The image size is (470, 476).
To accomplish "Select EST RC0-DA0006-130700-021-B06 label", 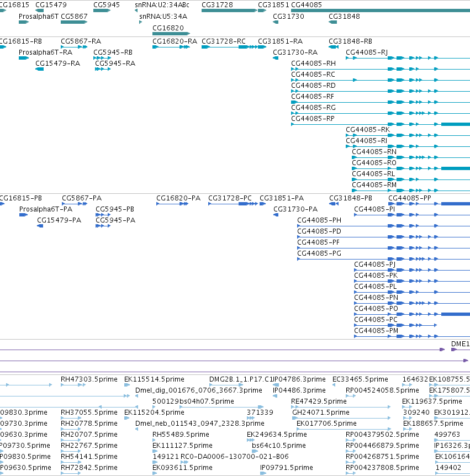I will 234,457.
